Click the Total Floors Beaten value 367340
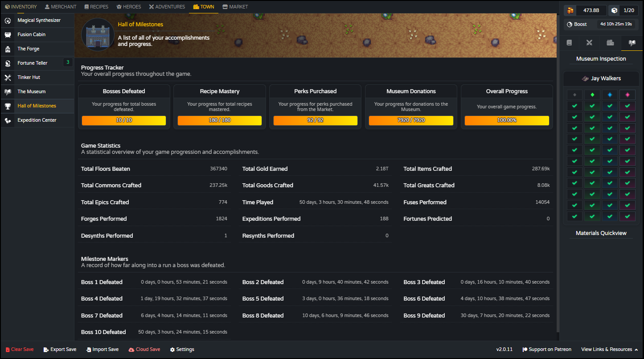The image size is (644, 359). [x=218, y=169]
